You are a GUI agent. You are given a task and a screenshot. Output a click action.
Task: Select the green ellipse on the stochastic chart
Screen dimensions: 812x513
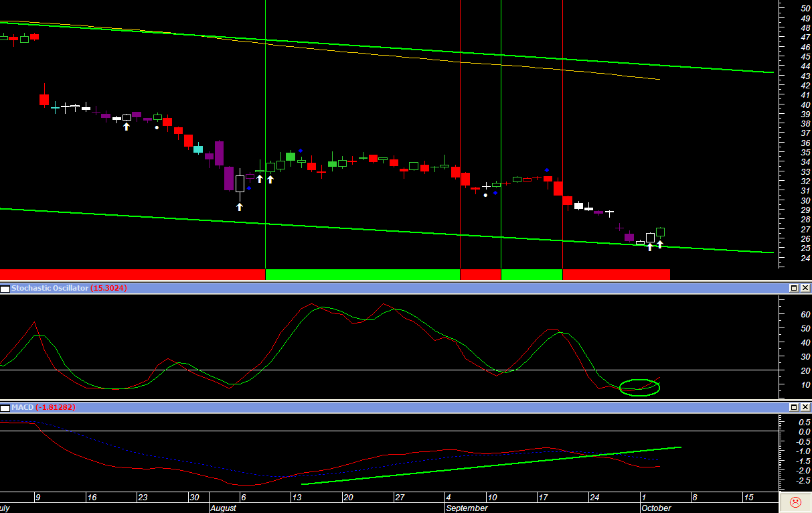click(x=640, y=388)
